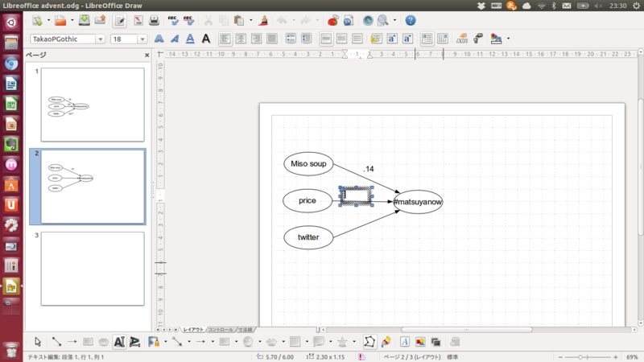
Task: Click the Miso soup ellipse
Action: tap(308, 164)
